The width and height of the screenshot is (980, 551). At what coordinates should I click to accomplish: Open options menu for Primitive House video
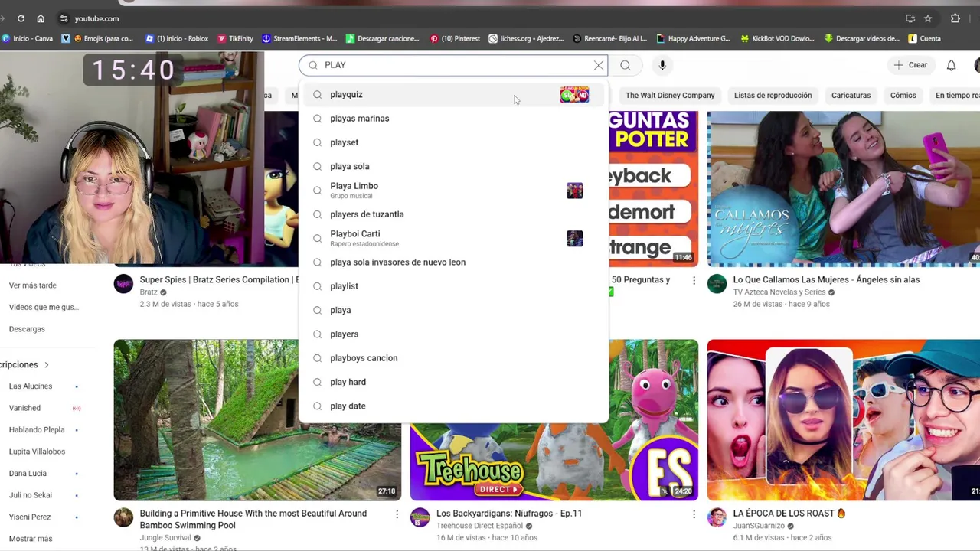(x=397, y=515)
